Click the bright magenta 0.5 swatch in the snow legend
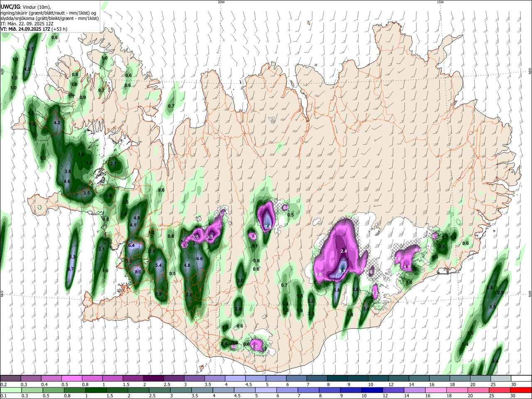The height and width of the screenshot is (399, 532). click(x=71, y=378)
